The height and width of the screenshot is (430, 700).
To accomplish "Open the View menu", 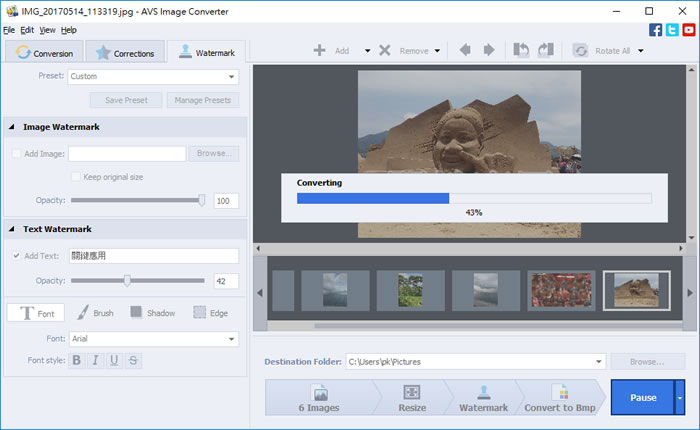I will tap(47, 30).
